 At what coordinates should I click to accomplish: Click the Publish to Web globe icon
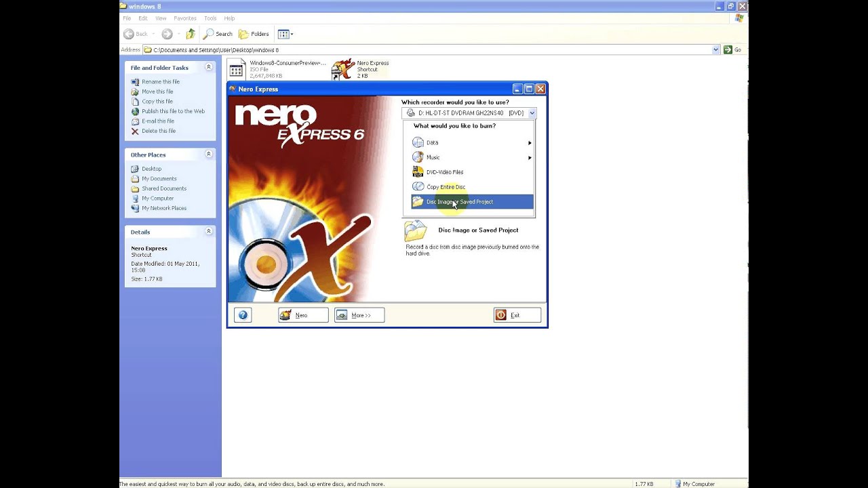[135, 111]
